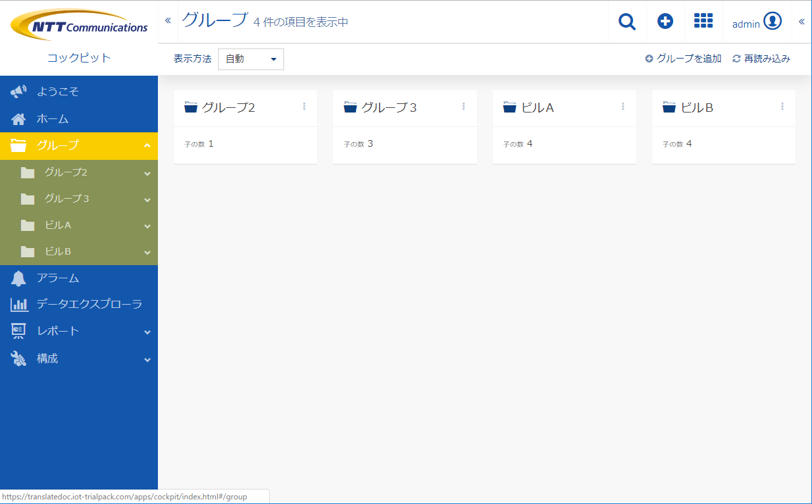Click the wrench icon beside 構成
812x504 pixels.
(x=18, y=359)
